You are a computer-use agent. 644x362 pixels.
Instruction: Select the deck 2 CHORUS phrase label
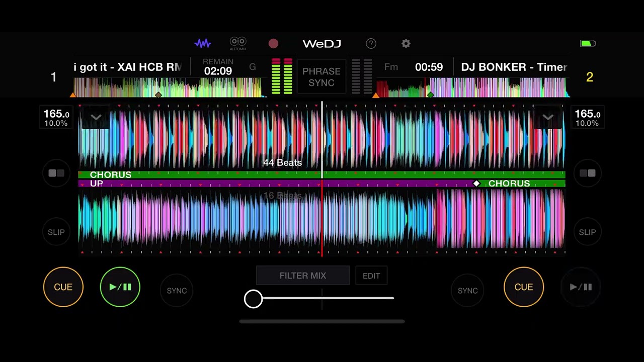click(509, 184)
